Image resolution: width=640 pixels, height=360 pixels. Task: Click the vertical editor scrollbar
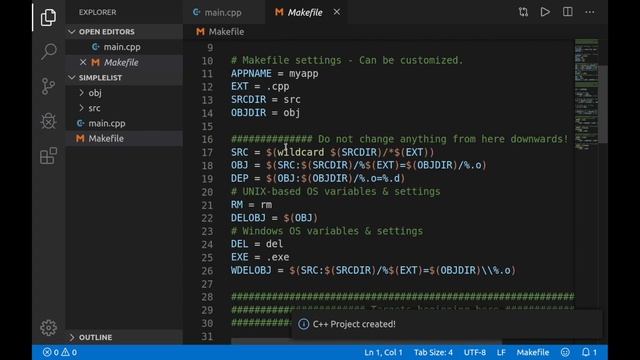click(x=603, y=104)
